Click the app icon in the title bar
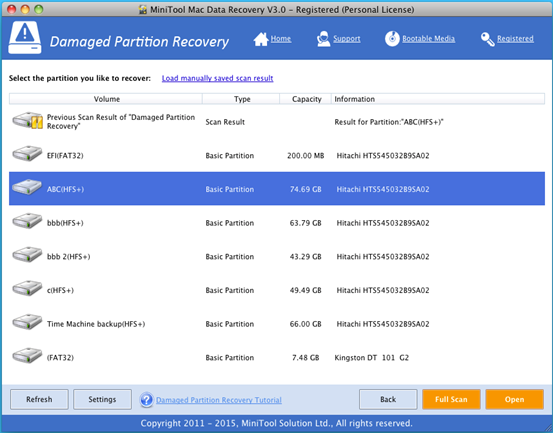The height and width of the screenshot is (433, 553). click(x=143, y=10)
